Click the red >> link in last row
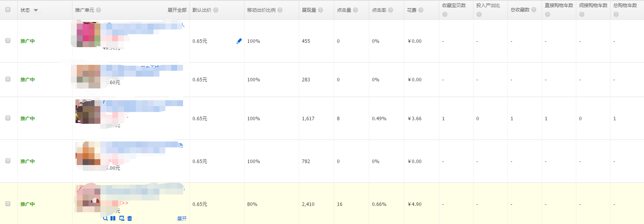The image size is (644, 224). point(124,203)
